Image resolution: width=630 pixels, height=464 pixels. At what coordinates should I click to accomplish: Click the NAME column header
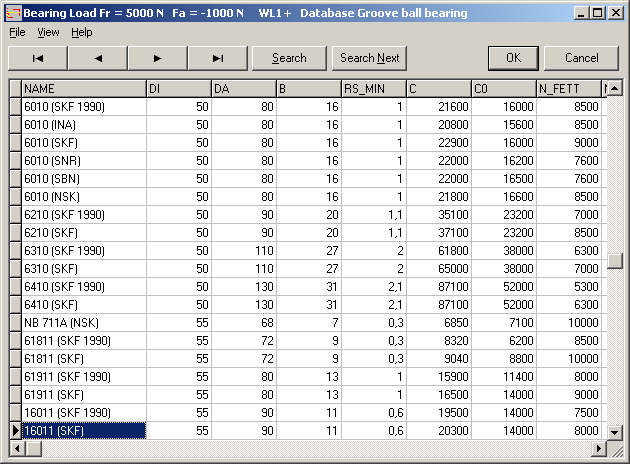click(x=84, y=89)
